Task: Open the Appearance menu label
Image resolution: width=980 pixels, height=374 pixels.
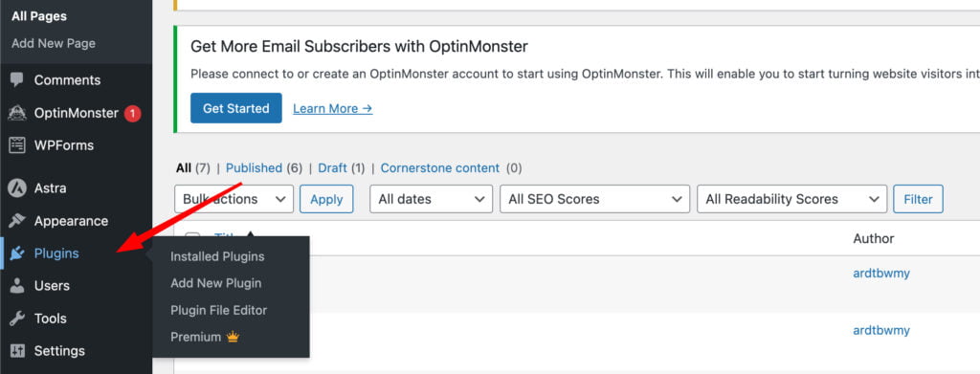Action: point(71,221)
